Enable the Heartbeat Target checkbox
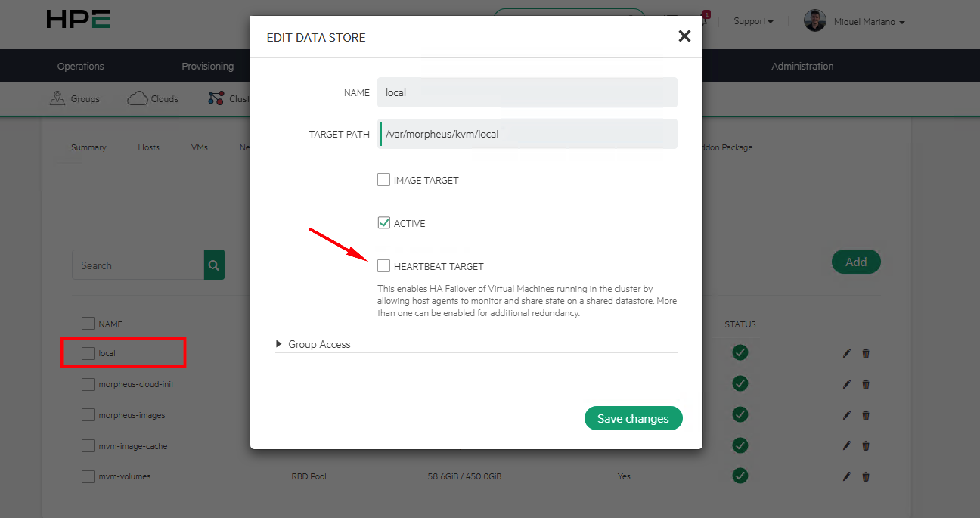The image size is (980, 518). coord(384,265)
